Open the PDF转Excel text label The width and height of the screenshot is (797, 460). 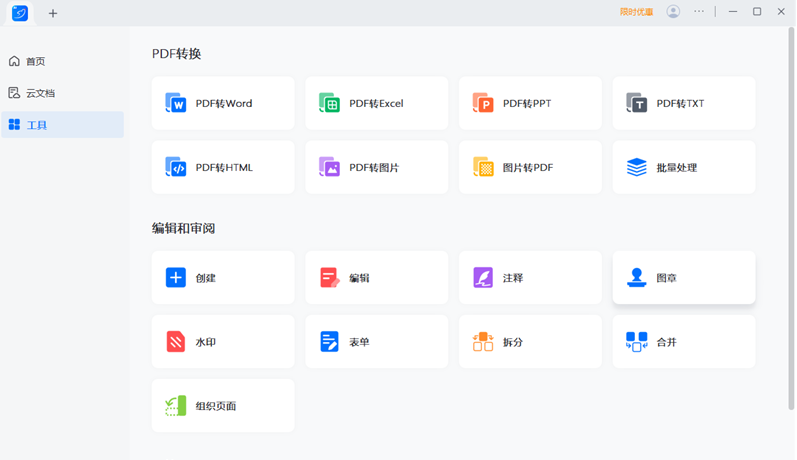tap(376, 103)
